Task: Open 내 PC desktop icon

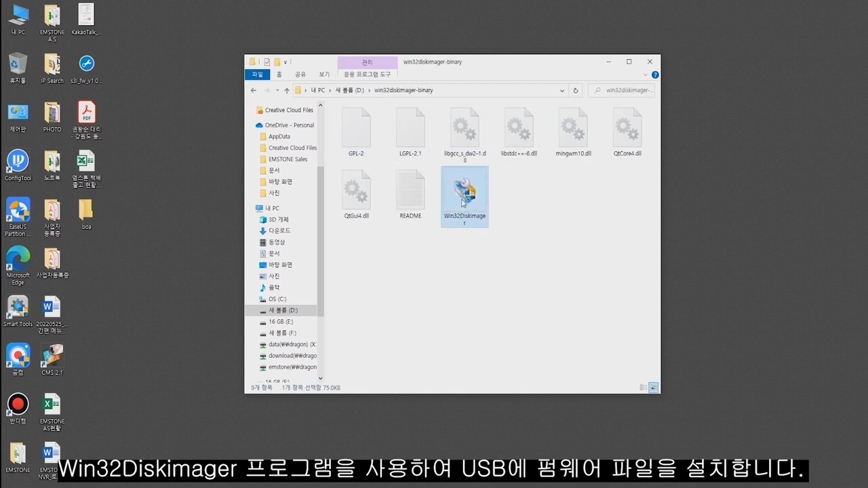Action: (18, 20)
